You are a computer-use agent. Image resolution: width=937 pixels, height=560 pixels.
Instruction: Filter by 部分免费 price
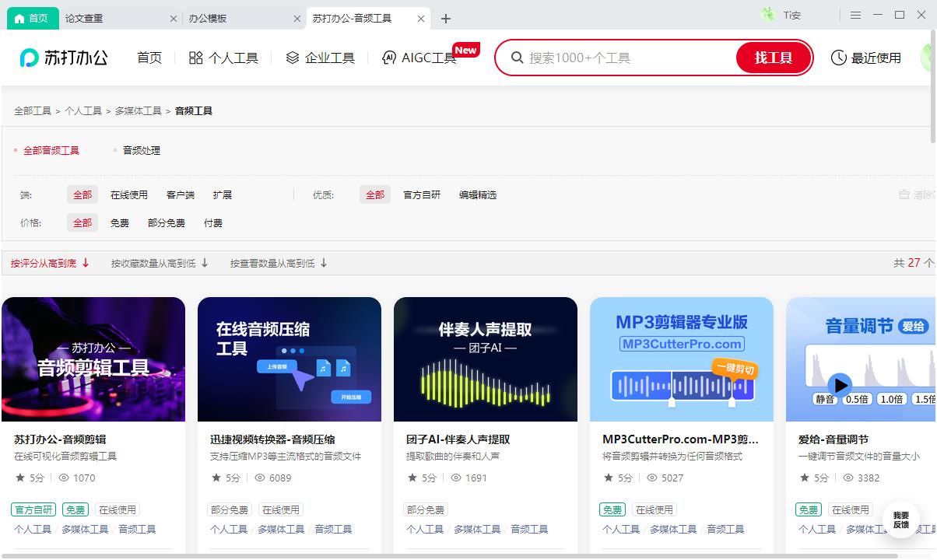167,223
